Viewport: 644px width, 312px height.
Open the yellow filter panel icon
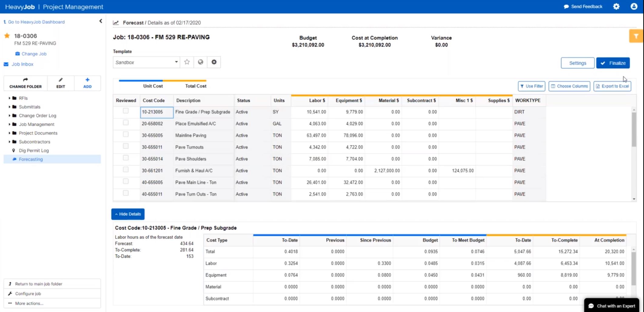click(x=636, y=36)
